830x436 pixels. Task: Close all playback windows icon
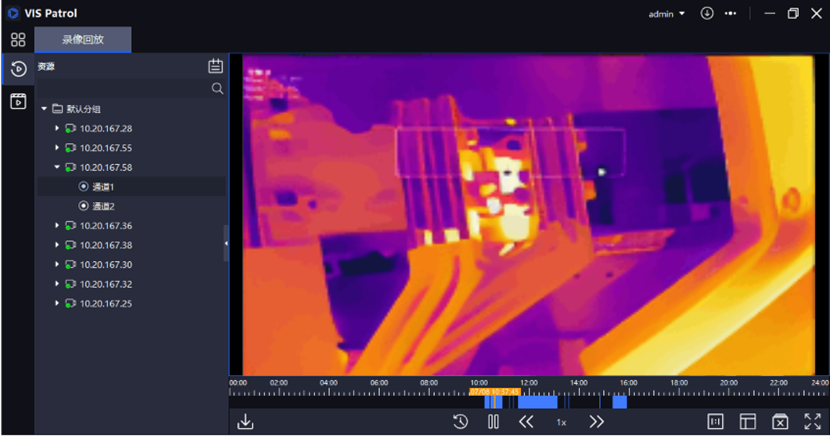pyautogui.click(x=780, y=422)
